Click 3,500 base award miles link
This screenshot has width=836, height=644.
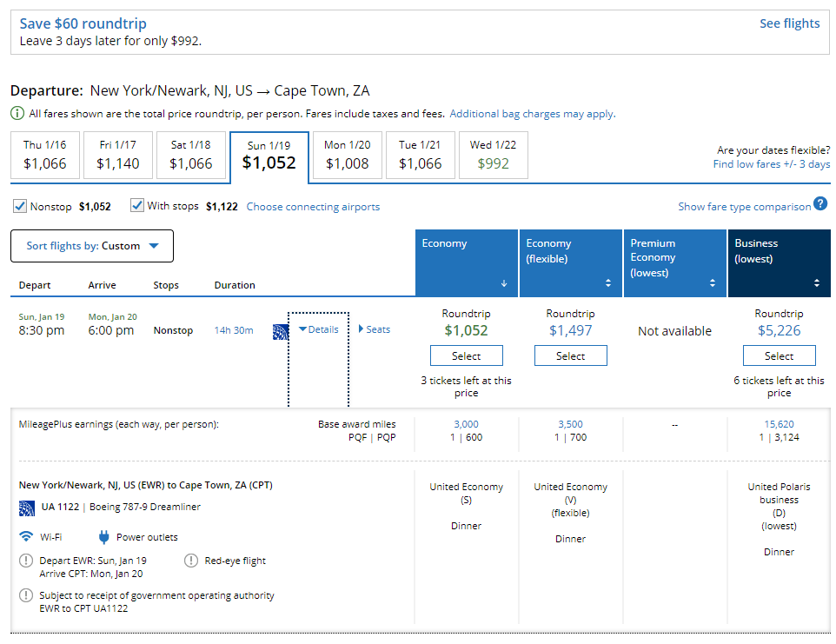point(570,424)
